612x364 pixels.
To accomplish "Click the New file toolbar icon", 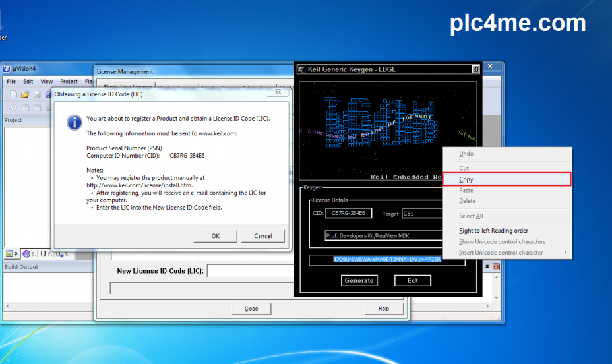I will pos(13,95).
